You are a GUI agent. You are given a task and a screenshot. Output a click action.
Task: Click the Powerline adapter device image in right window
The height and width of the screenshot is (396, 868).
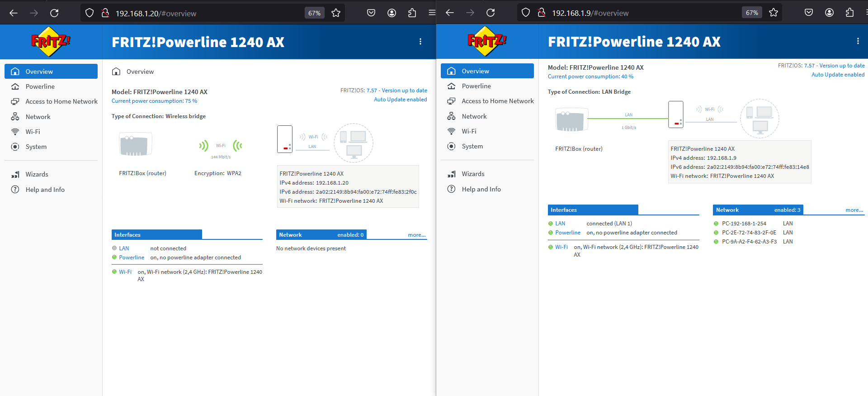click(x=676, y=115)
